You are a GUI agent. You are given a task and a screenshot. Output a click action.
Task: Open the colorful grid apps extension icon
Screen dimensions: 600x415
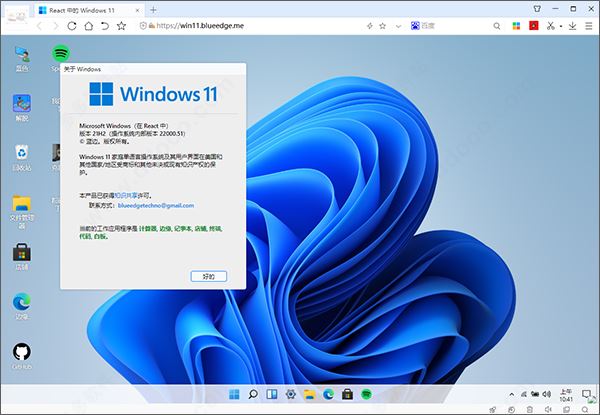pos(516,26)
